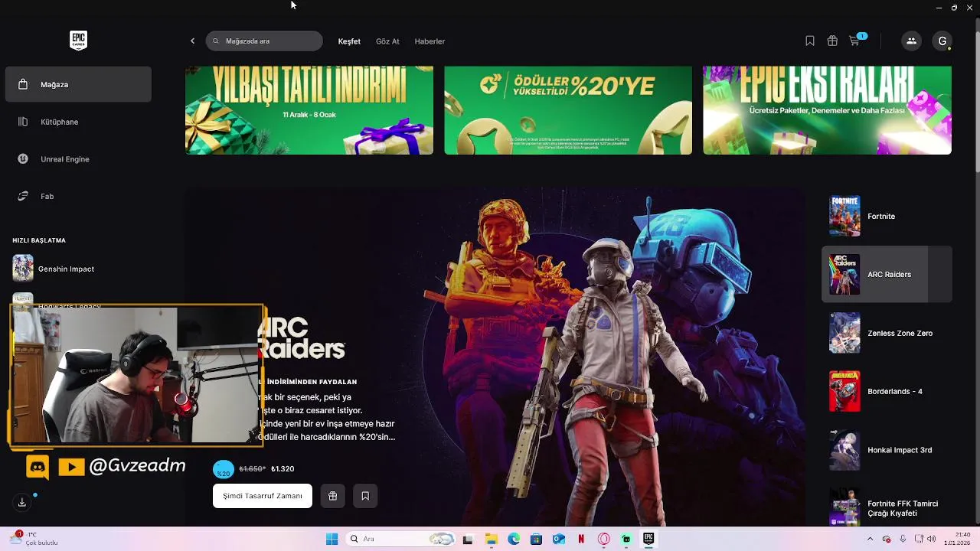Open the downloads icon at sidebar bottom
Image resolution: width=980 pixels, height=551 pixels.
22,502
